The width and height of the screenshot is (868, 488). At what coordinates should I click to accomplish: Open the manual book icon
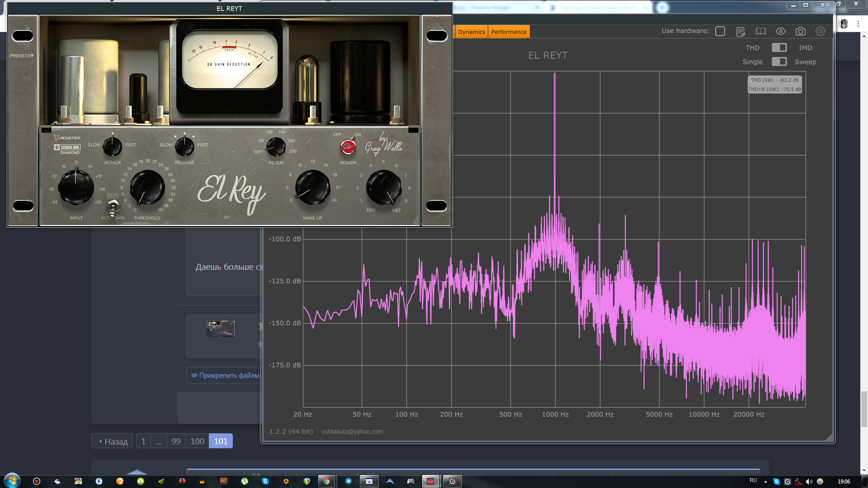(761, 31)
